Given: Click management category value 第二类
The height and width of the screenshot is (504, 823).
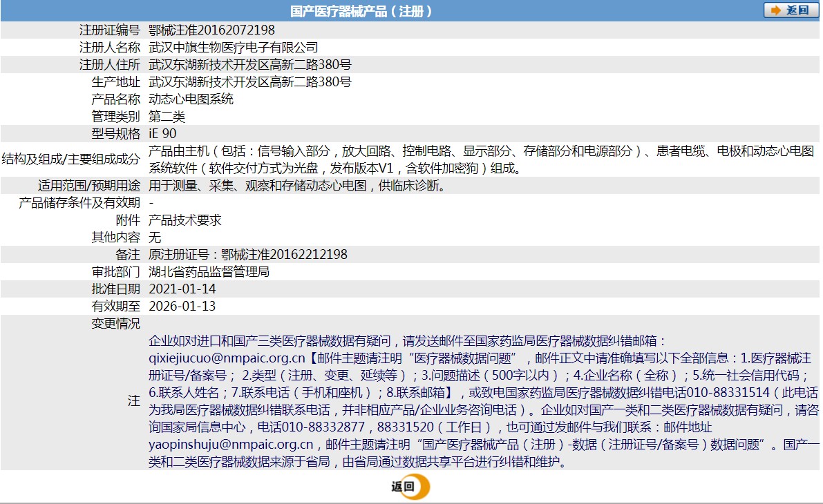Looking at the screenshot, I should click(x=167, y=116).
